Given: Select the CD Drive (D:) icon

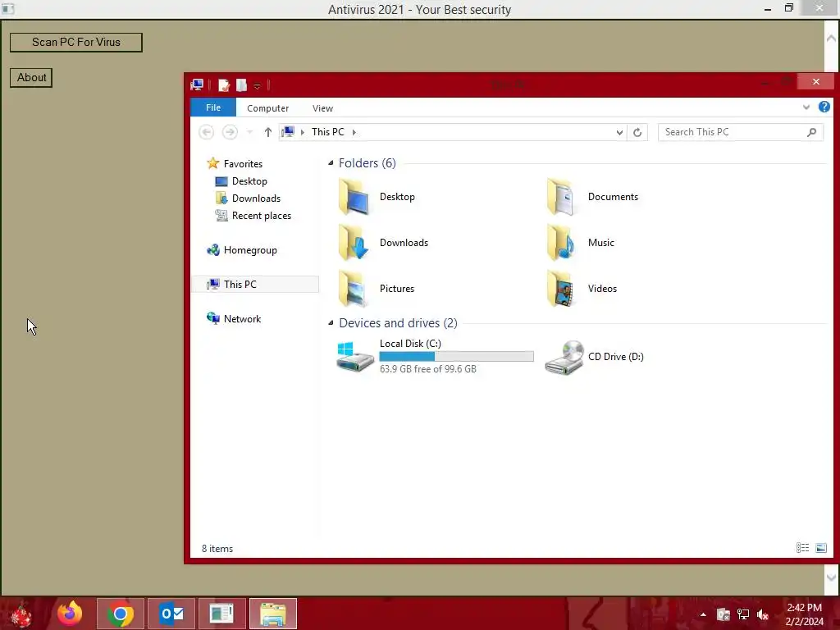Looking at the screenshot, I should pyautogui.click(x=564, y=357).
